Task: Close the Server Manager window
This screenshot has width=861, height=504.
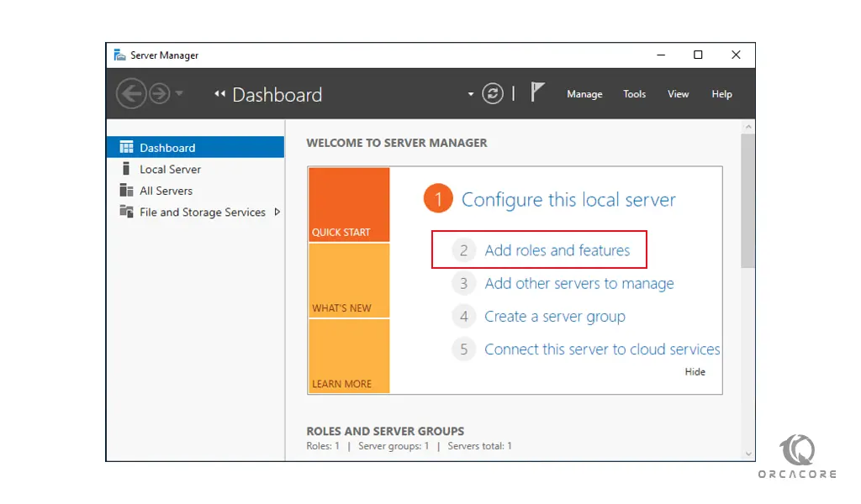Action: 736,55
